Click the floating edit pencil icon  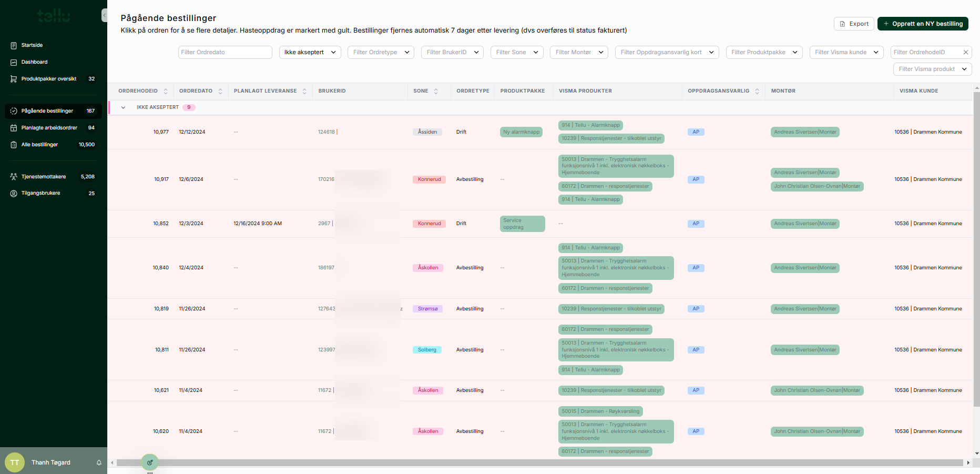pyautogui.click(x=150, y=462)
